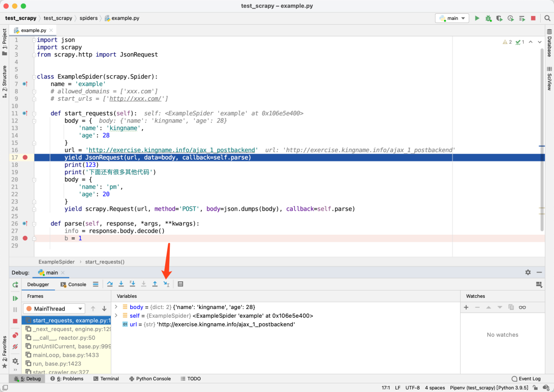
Task: Switch to the Console tab
Action: click(73, 284)
